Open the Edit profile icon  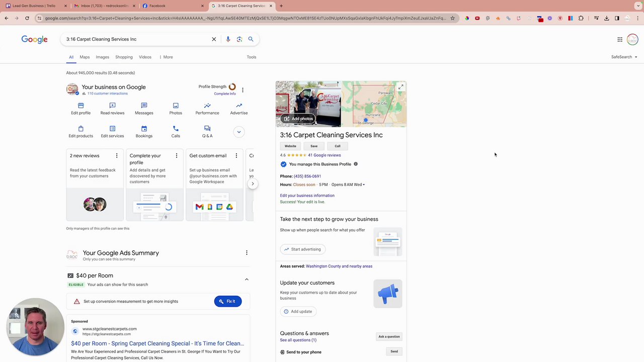(x=80, y=106)
